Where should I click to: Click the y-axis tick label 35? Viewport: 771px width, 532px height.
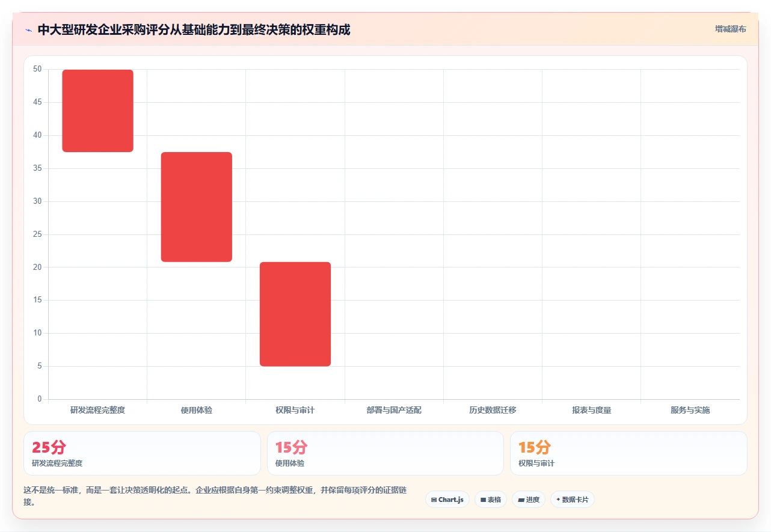click(x=37, y=168)
